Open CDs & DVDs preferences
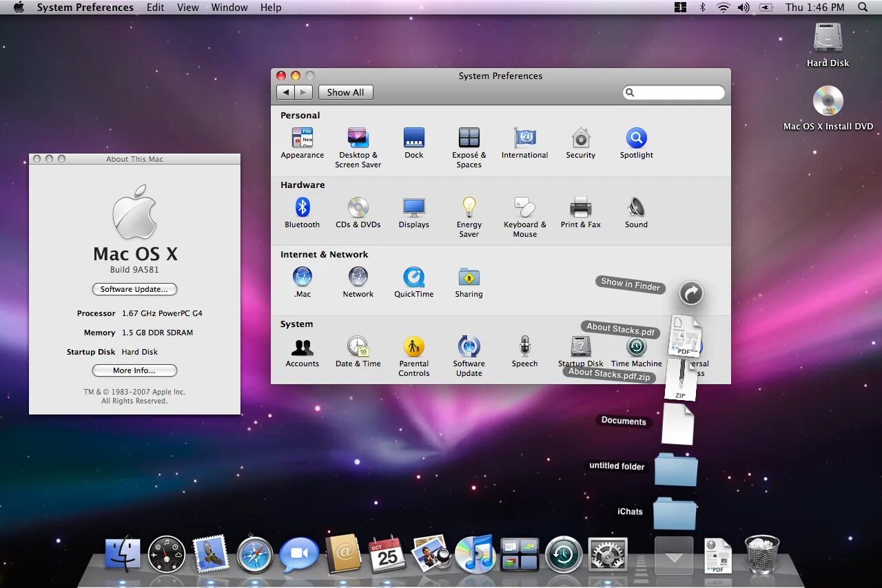This screenshot has height=588, width=882. pyautogui.click(x=358, y=213)
